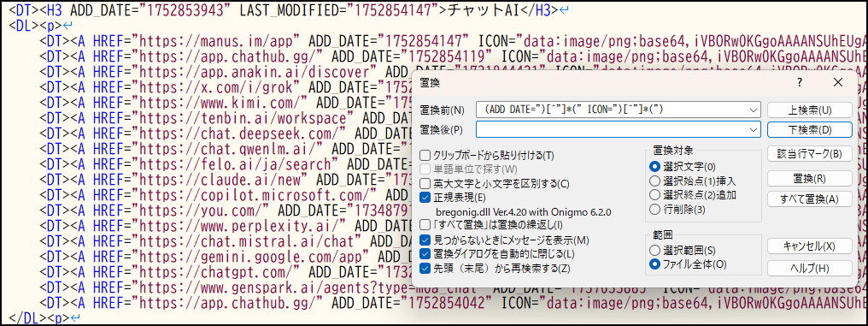Click the chat.deepseek.com URL in editor
This screenshot has width=868, height=326.
pos(243,133)
